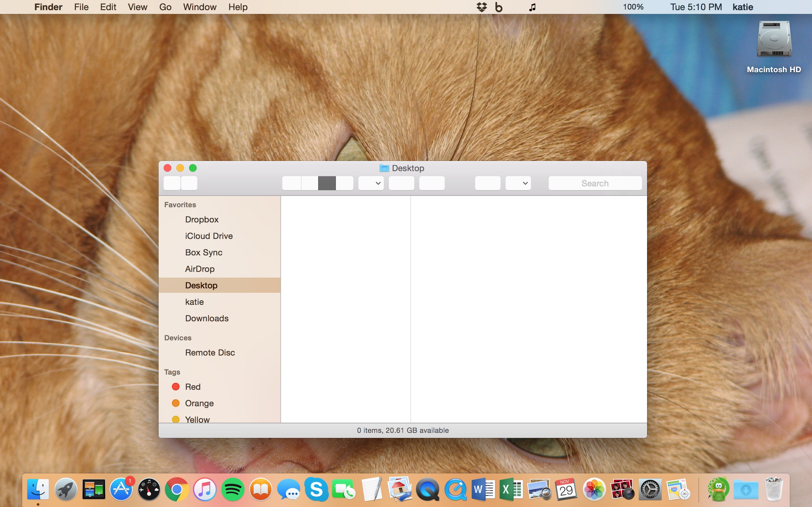The image size is (812, 507).
Task: Switch Finder to Cover Flow view
Action: tap(344, 183)
